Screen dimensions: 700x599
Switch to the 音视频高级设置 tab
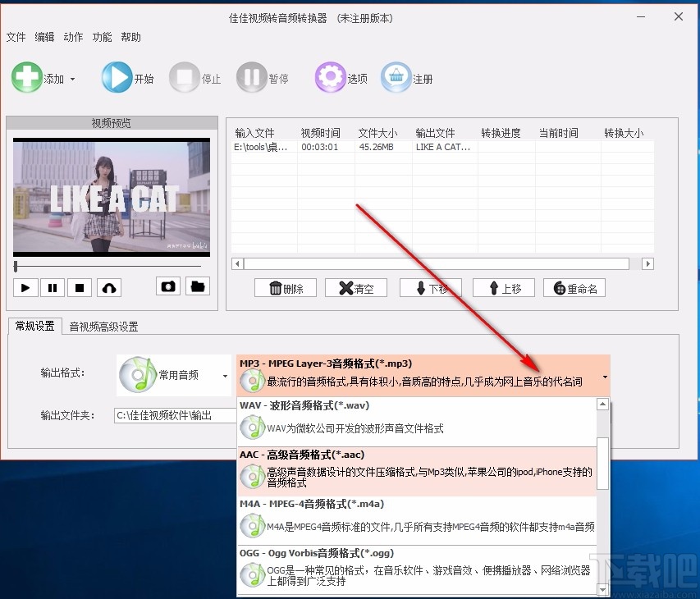click(105, 326)
